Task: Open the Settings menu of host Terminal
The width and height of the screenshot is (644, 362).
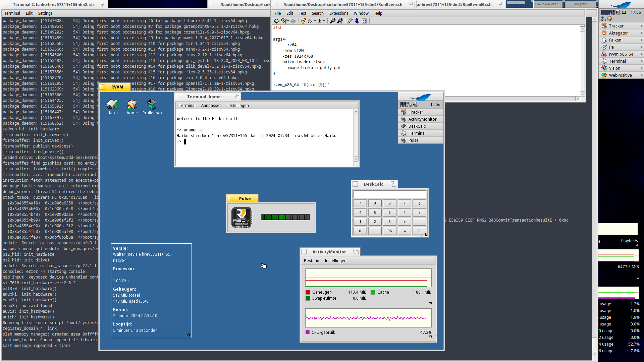Action: coord(45,13)
